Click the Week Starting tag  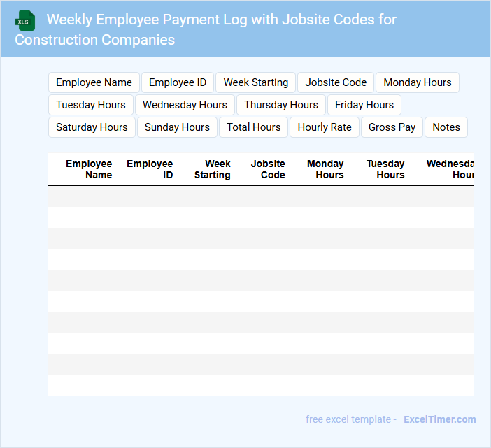tap(255, 82)
